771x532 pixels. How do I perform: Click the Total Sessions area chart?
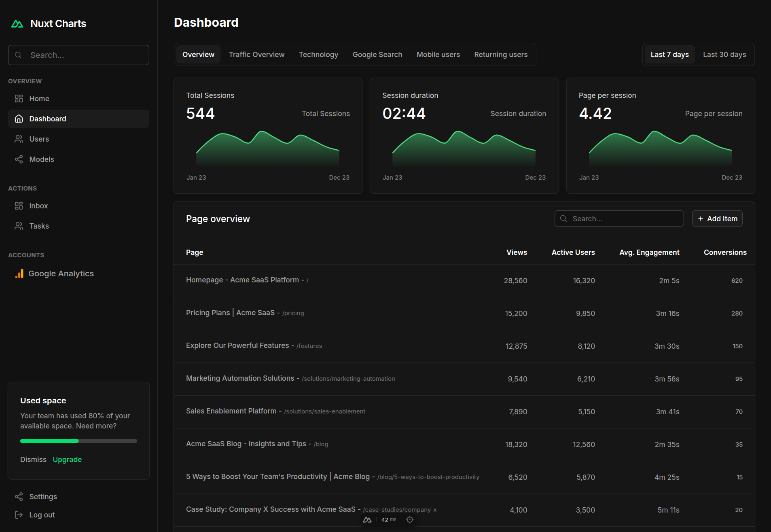coord(268,148)
